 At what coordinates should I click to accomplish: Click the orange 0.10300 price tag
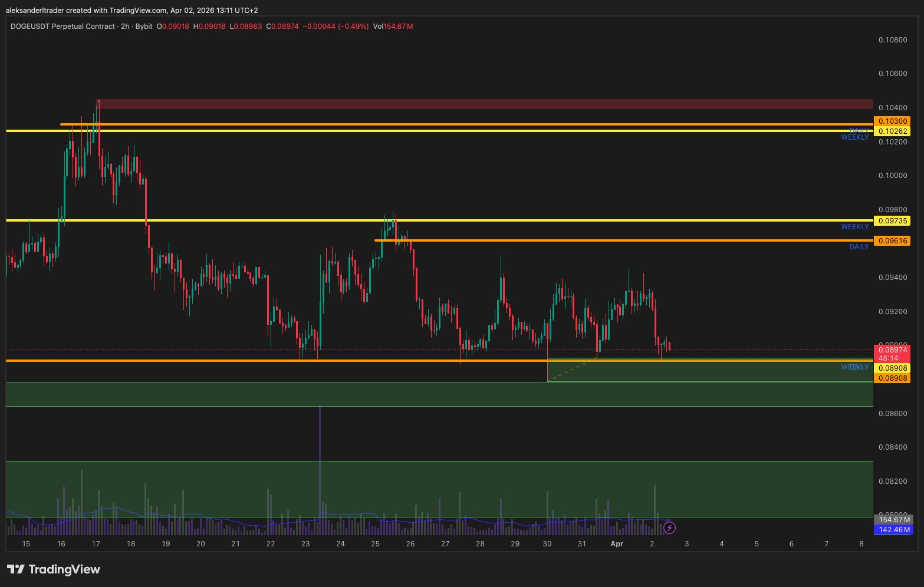point(893,121)
